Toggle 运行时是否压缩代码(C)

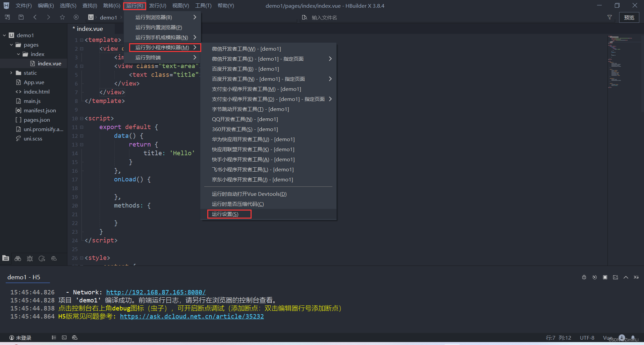(x=268, y=204)
